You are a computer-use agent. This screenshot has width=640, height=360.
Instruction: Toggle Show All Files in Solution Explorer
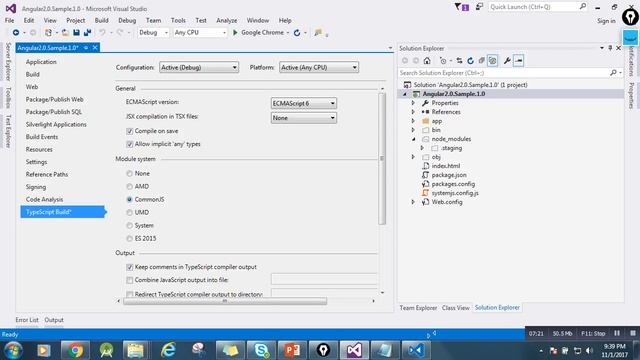pos(493,61)
